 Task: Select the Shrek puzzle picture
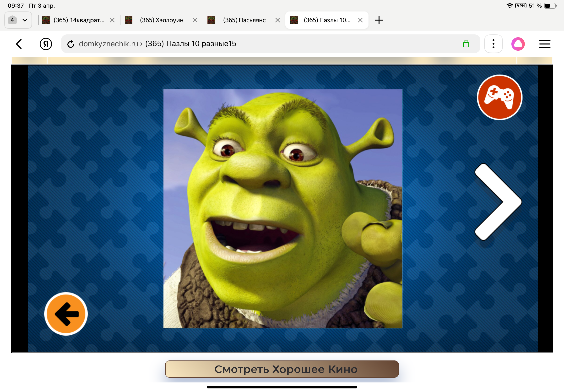coord(283,208)
